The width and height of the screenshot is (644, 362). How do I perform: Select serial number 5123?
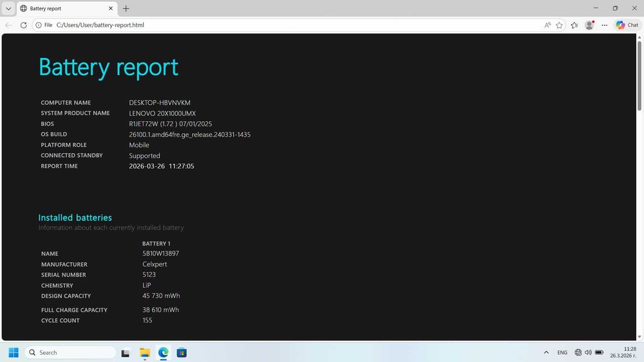[x=149, y=274]
